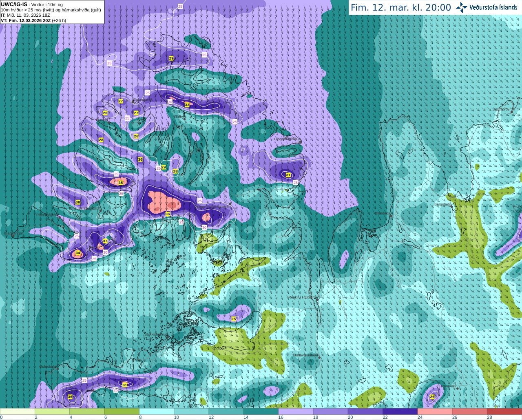
Task: Click the yellow gust marker reading 35
Action: (x=121, y=183)
